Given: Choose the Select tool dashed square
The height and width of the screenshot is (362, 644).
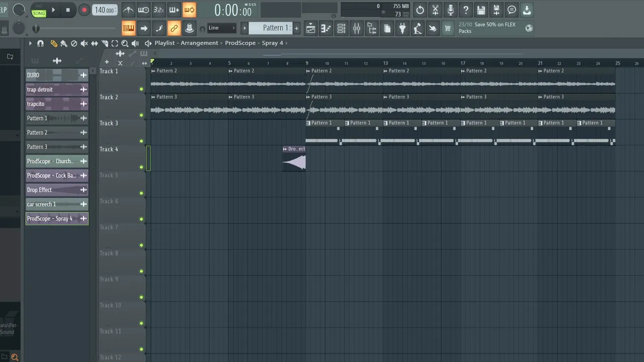Looking at the screenshot, I should pyautogui.click(x=115, y=43).
